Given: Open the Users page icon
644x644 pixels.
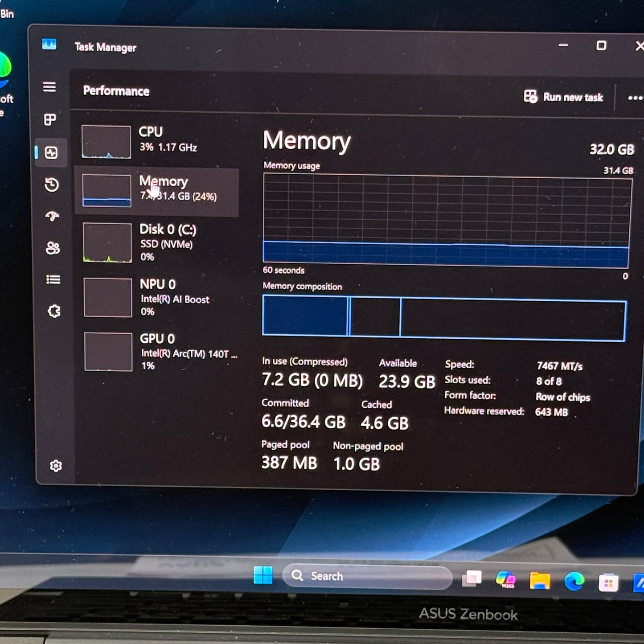Looking at the screenshot, I should [53, 248].
